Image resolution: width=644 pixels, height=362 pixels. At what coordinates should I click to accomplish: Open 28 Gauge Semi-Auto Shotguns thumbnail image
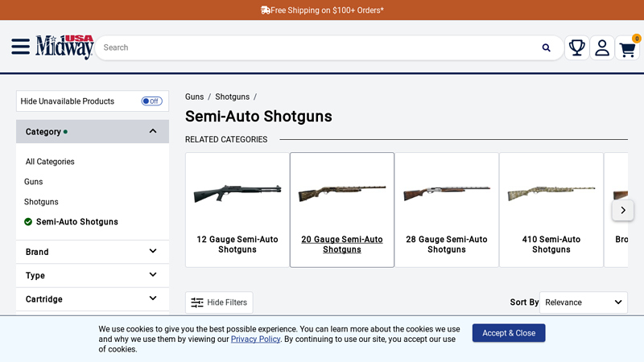click(447, 193)
